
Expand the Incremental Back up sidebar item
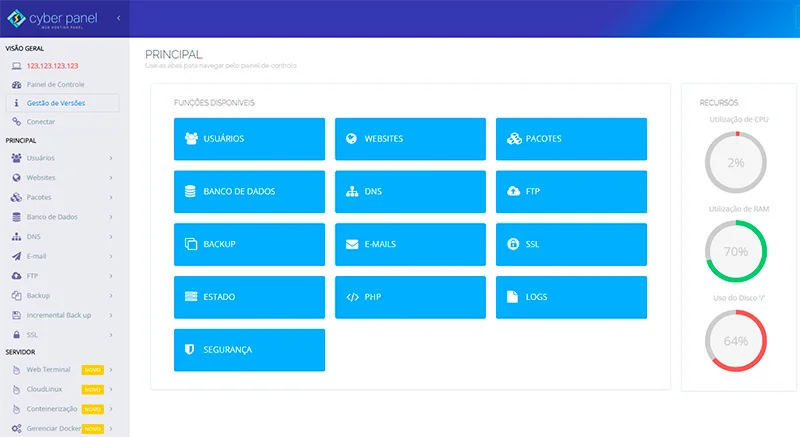111,315
